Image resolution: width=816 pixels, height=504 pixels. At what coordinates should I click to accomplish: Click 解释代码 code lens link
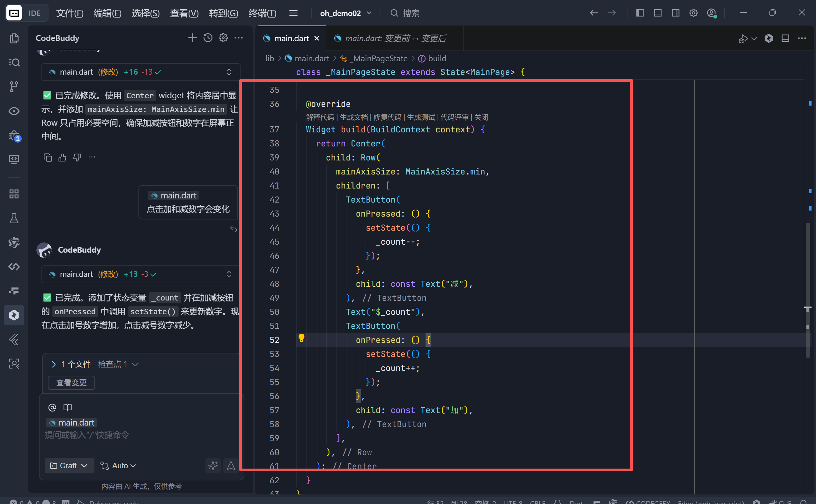[320, 117]
